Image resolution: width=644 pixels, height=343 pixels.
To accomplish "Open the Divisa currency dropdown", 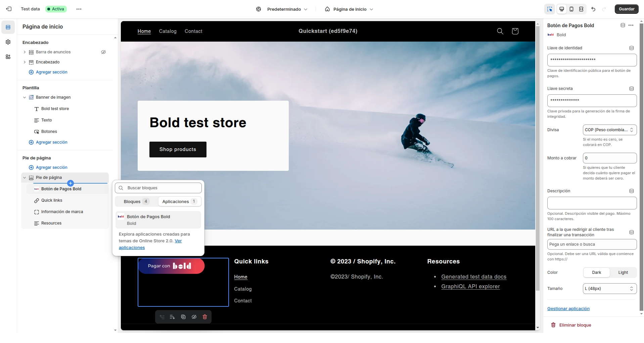I will pyautogui.click(x=609, y=130).
